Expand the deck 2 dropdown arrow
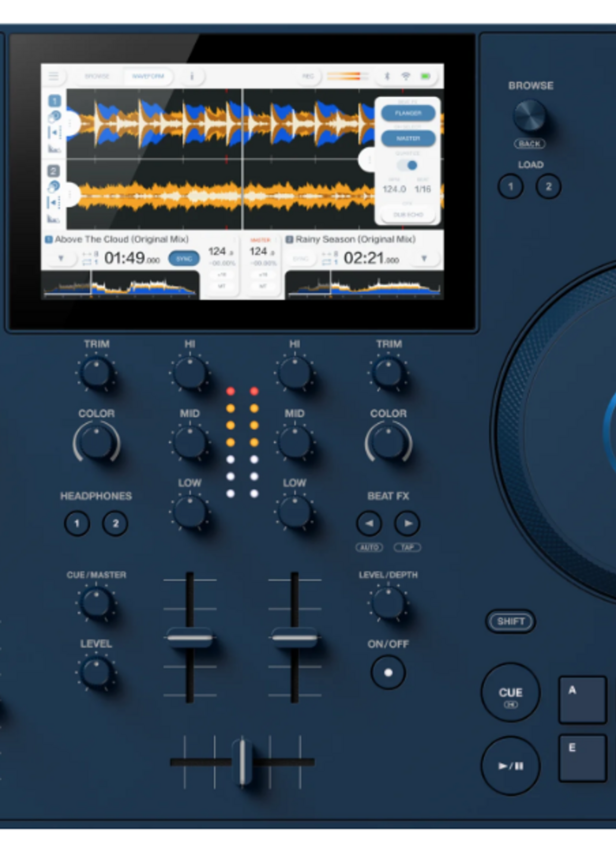The height and width of the screenshot is (863, 616). pos(424,259)
